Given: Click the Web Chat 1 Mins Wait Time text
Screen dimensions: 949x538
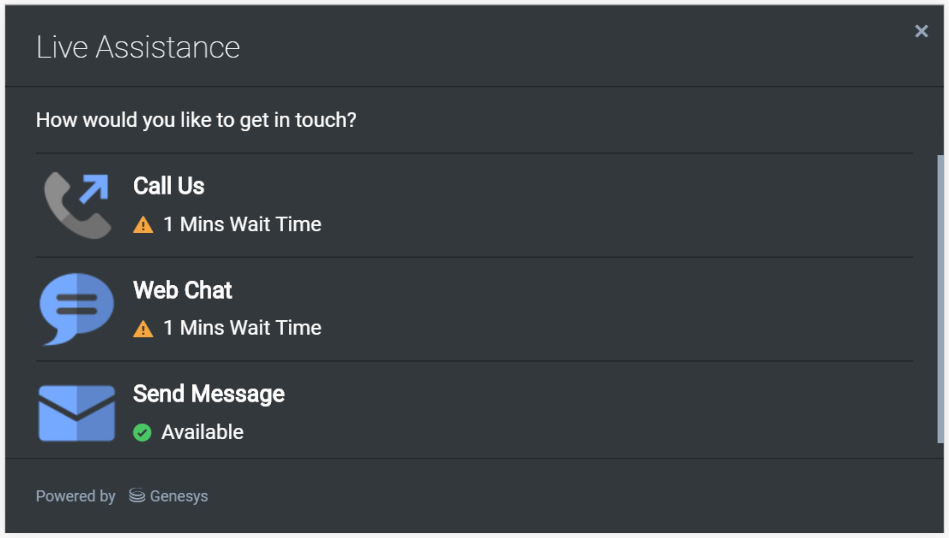Looking at the screenshot, I should pyautogui.click(x=242, y=328).
